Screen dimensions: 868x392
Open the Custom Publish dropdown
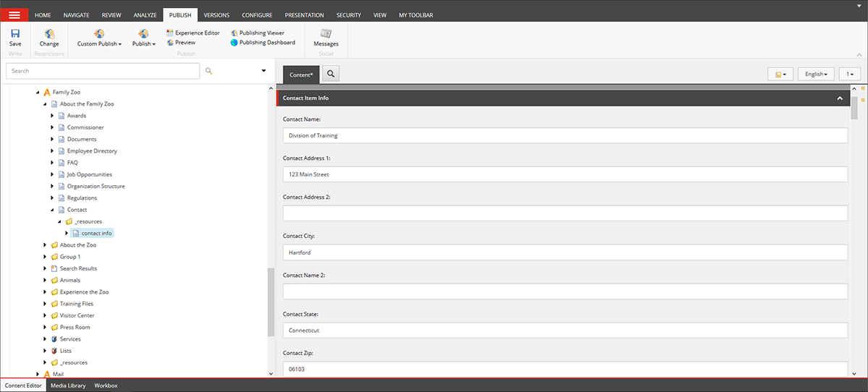99,43
